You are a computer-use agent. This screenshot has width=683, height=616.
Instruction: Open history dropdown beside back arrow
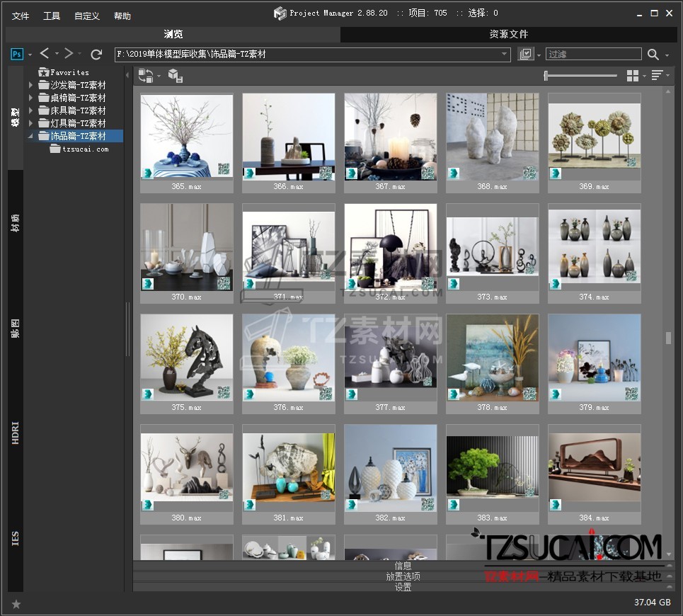pyautogui.click(x=57, y=54)
